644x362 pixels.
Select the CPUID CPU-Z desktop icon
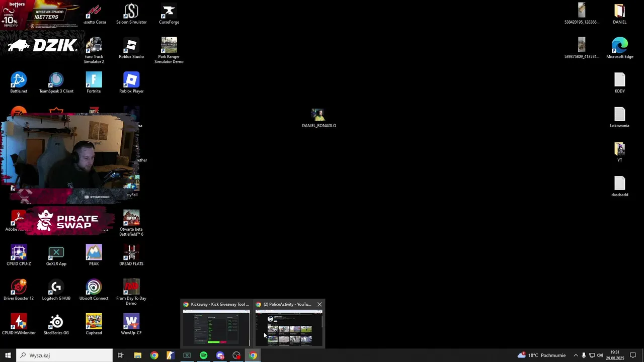19,255
